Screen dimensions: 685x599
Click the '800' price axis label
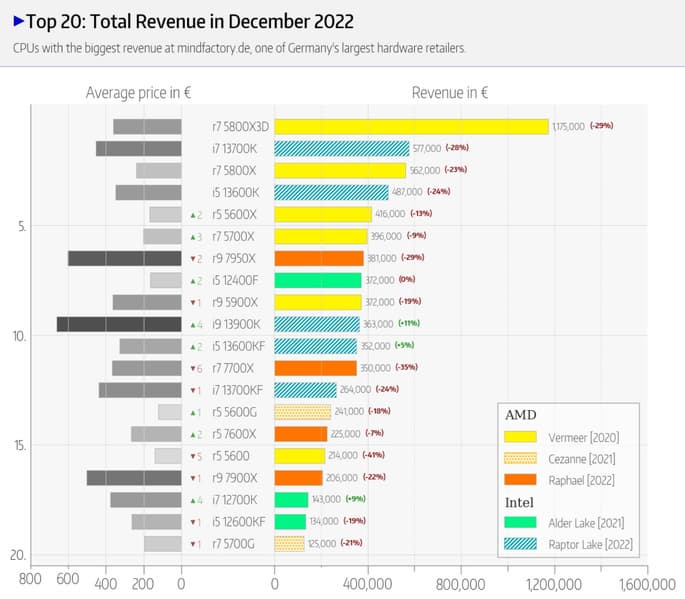[30, 579]
